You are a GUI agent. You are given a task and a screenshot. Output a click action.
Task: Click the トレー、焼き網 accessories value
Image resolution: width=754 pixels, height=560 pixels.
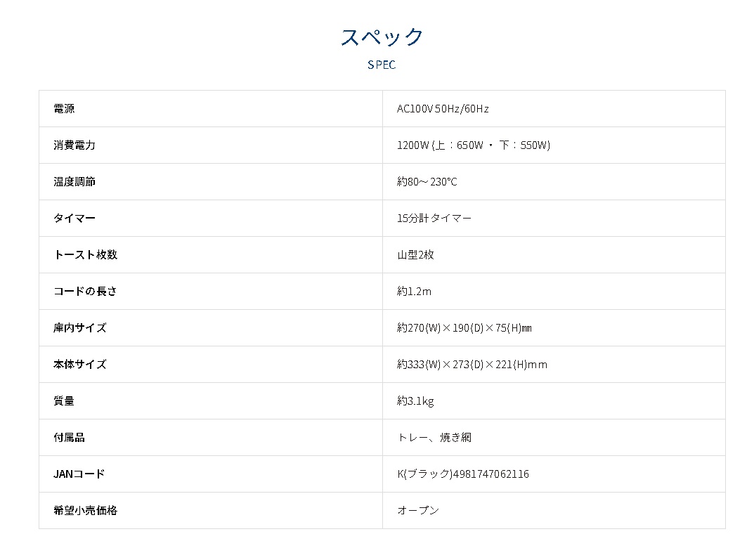pos(434,438)
